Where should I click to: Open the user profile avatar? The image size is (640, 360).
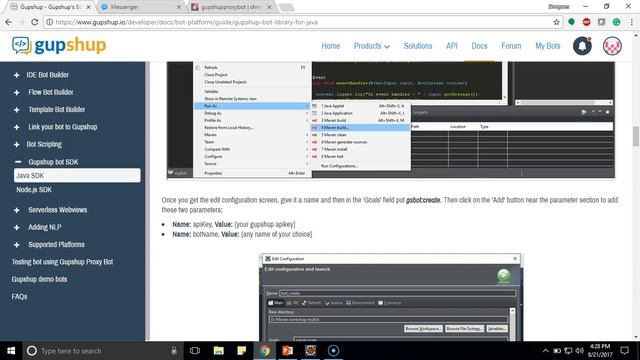click(612, 46)
